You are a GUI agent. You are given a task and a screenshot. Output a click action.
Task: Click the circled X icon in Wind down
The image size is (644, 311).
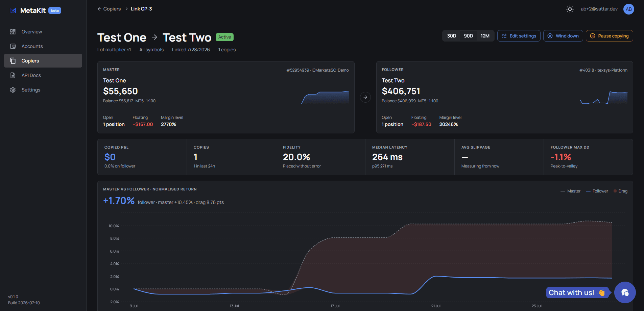click(x=550, y=36)
